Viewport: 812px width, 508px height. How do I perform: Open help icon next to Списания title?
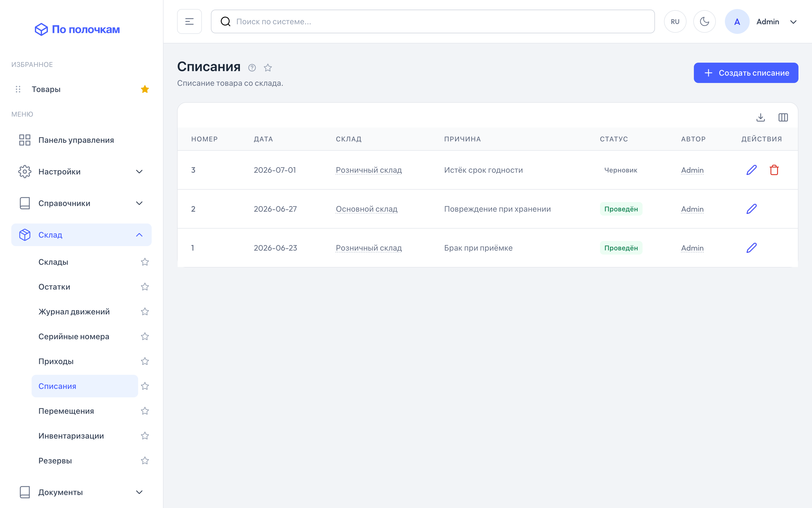pos(252,68)
